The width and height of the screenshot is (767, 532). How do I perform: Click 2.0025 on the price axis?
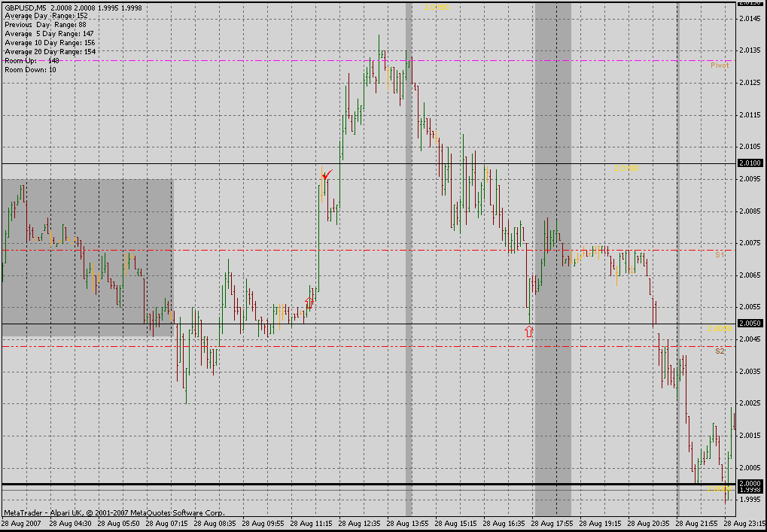coord(750,403)
